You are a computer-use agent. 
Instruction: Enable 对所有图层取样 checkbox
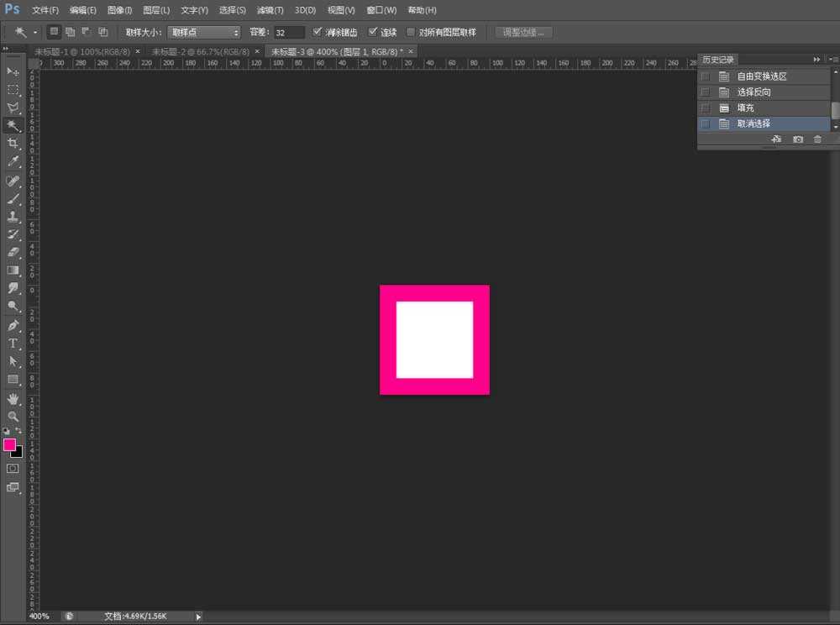pyautogui.click(x=411, y=32)
